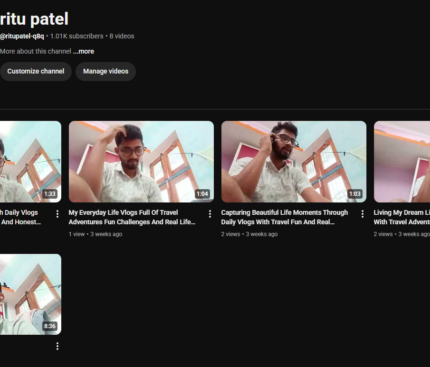Viewport: 430px width, 367px height.
Task: Open 'Capturing Beautiful Life Moments Through' title
Action: click(284, 217)
